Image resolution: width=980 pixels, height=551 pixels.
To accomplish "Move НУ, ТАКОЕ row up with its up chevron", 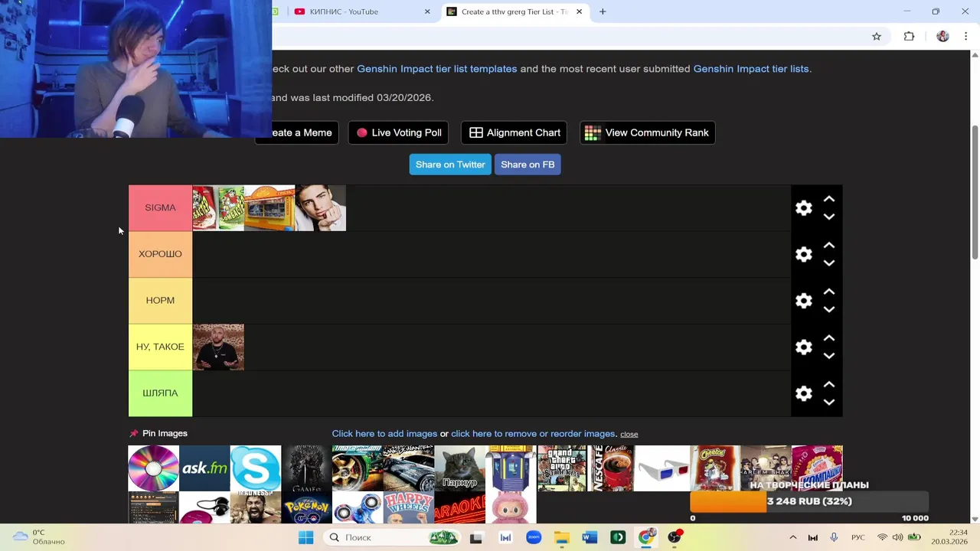I will 828,338.
